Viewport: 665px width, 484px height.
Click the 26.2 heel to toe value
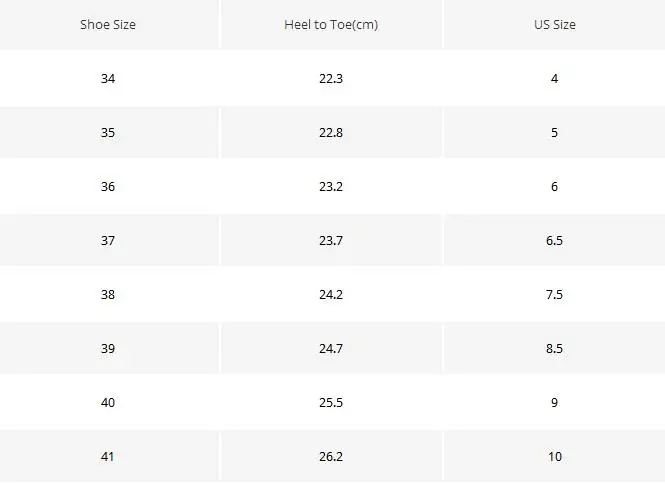pyautogui.click(x=331, y=456)
